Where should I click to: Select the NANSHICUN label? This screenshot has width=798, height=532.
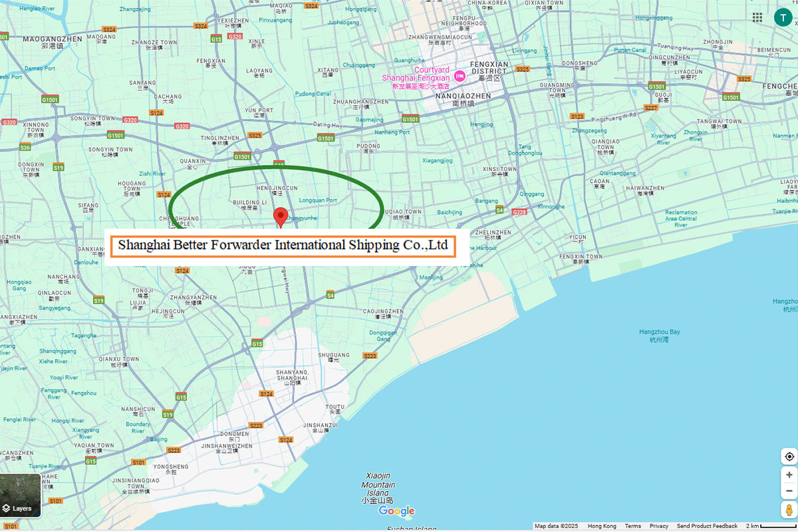pos(138,412)
